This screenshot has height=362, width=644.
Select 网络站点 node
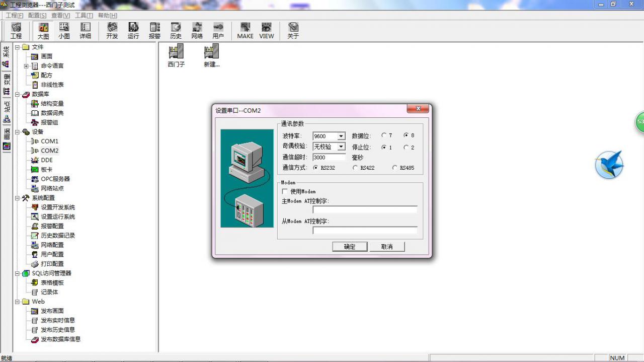click(x=52, y=188)
